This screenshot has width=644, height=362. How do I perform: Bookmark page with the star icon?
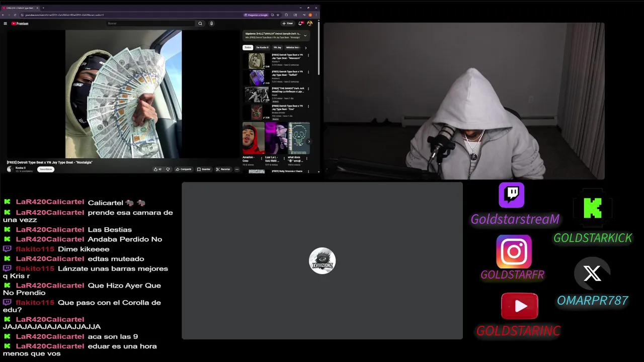pyautogui.click(x=279, y=15)
